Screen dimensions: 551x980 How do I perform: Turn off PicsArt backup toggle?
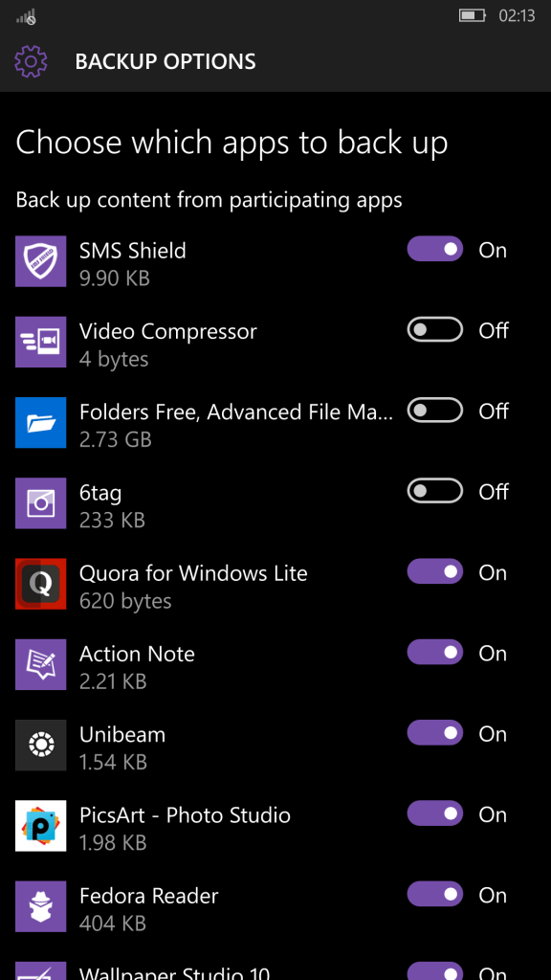point(435,813)
